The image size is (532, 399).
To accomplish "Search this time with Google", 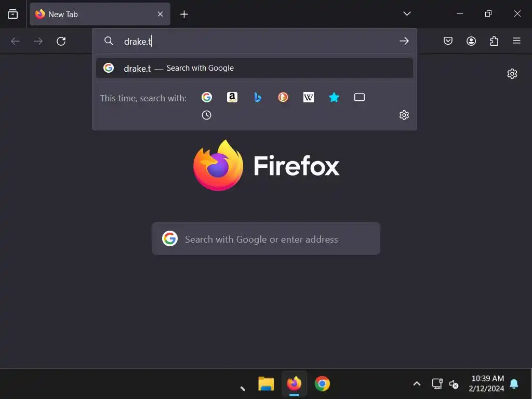I will 207,97.
